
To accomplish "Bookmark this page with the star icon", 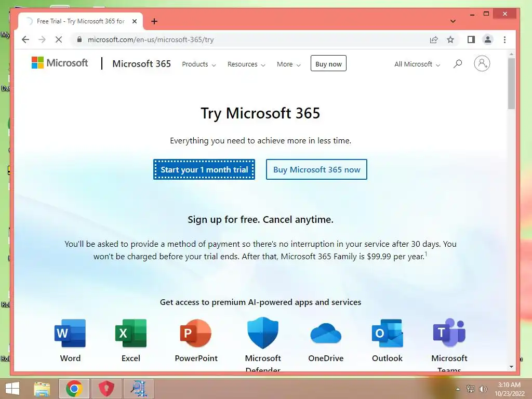I will tap(450, 39).
